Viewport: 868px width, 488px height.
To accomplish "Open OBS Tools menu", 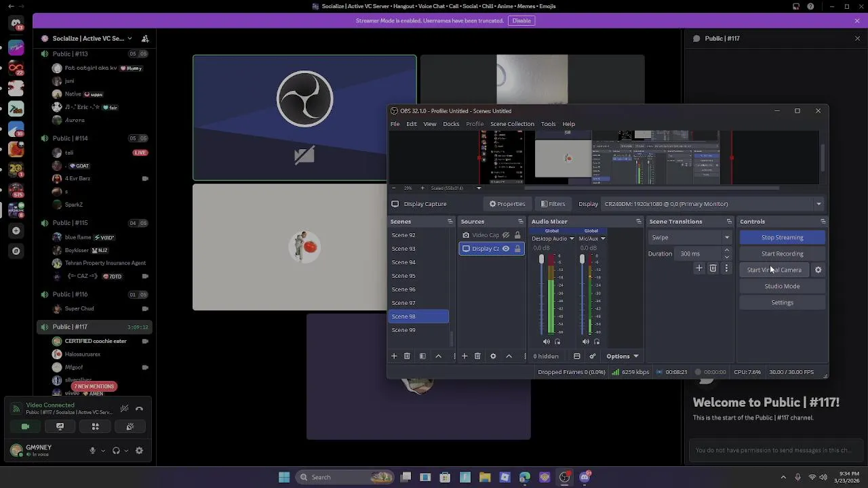I will pyautogui.click(x=548, y=124).
